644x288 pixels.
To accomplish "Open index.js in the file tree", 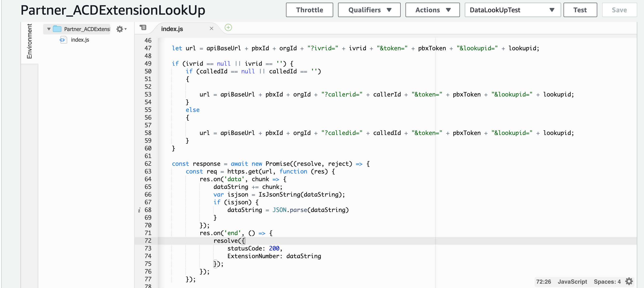I will click(x=80, y=40).
